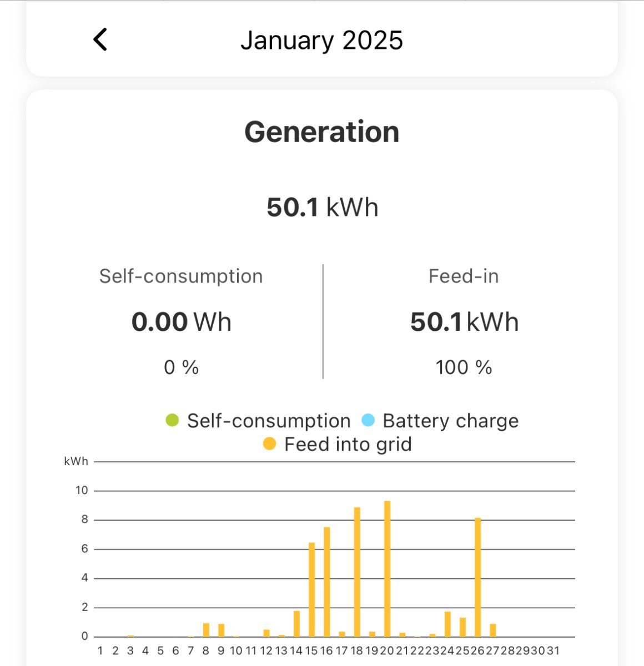Select the tallest bar on day 20
The image size is (644, 666).
click(387, 569)
